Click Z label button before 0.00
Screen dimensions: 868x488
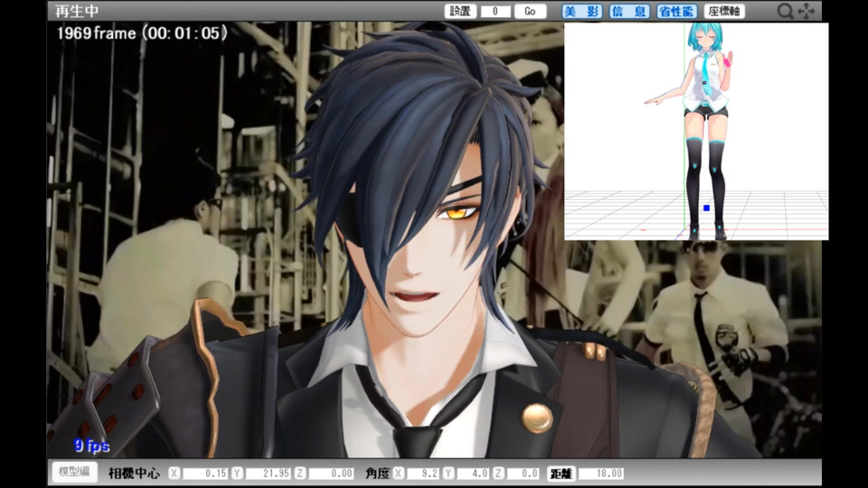pyautogui.click(x=300, y=473)
